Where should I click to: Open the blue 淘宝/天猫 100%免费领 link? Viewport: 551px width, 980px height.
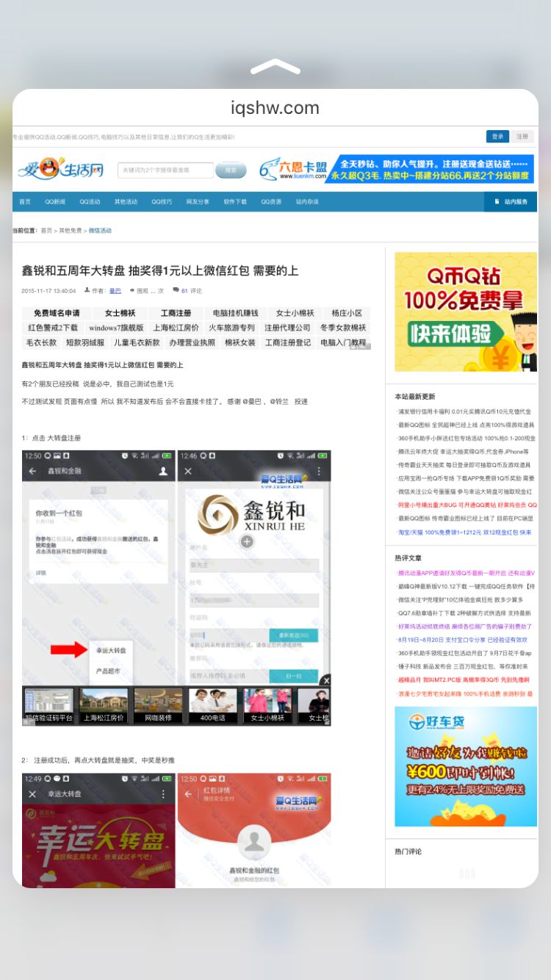(x=464, y=532)
